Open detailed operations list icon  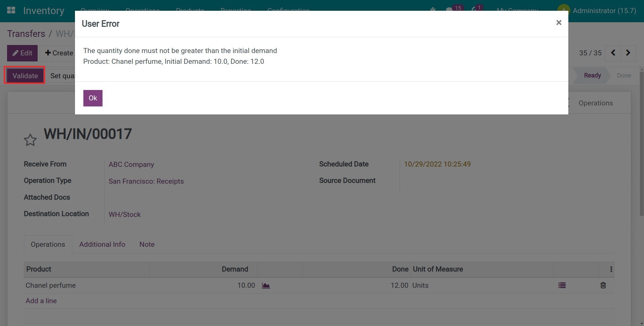click(562, 285)
